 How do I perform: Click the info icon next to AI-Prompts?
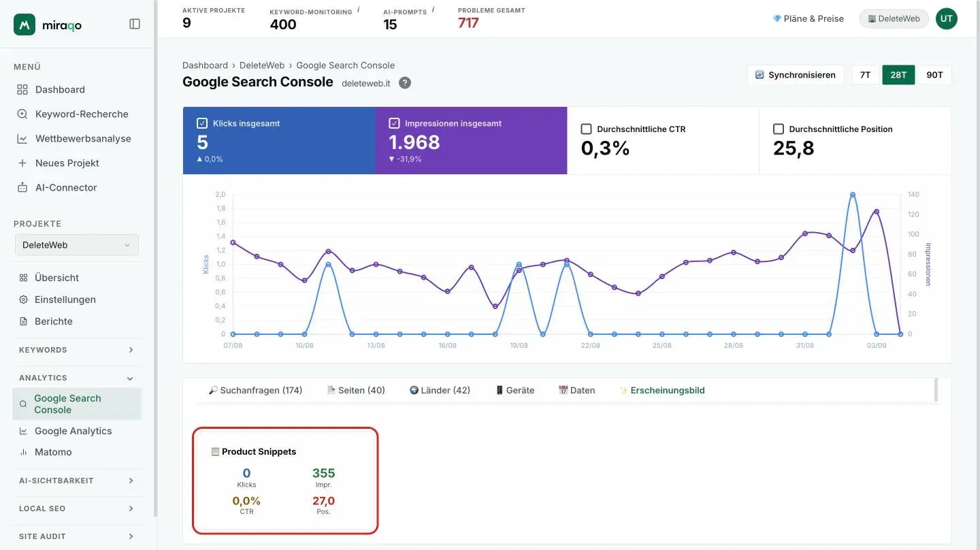433,10
